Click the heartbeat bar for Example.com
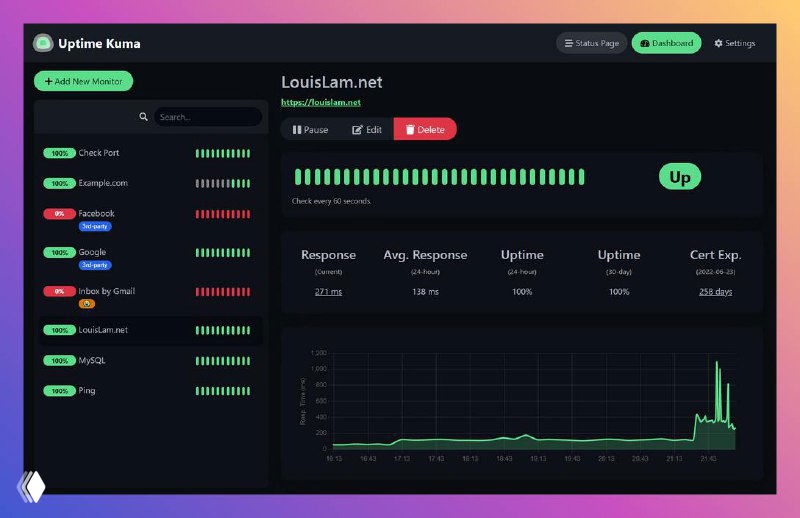The height and width of the screenshot is (518, 800). (x=223, y=184)
